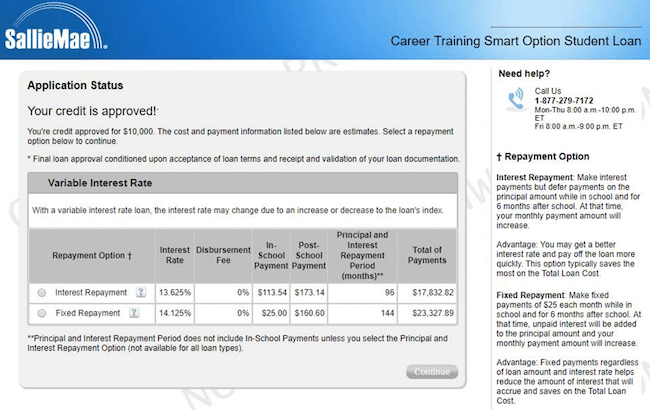Click the Interest Repayment 0% disbursement fee
This screenshot has height=410, width=650.
click(x=223, y=292)
